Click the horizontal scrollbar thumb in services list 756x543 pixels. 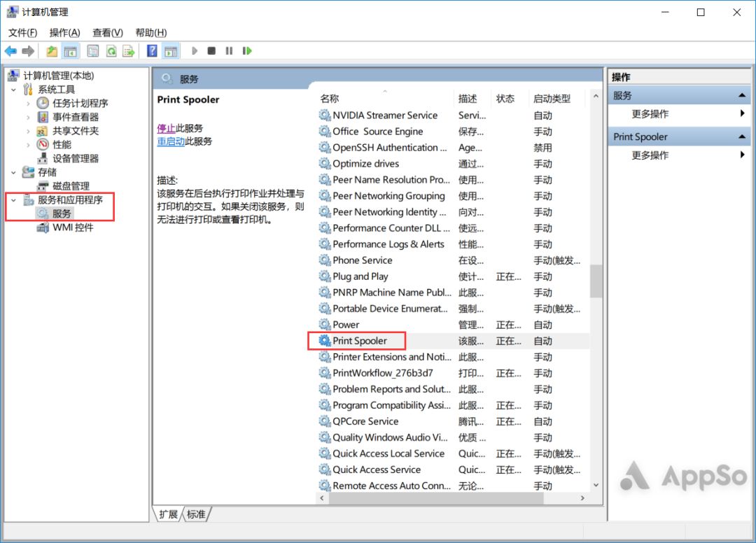coord(436,498)
